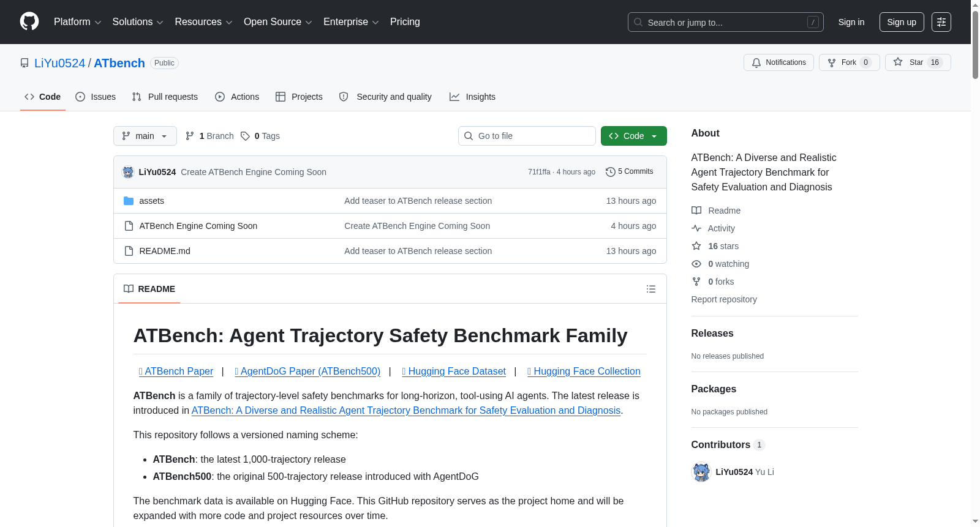This screenshot has height=527, width=980.
Task: Open the green Code dropdown button
Action: tap(634, 136)
